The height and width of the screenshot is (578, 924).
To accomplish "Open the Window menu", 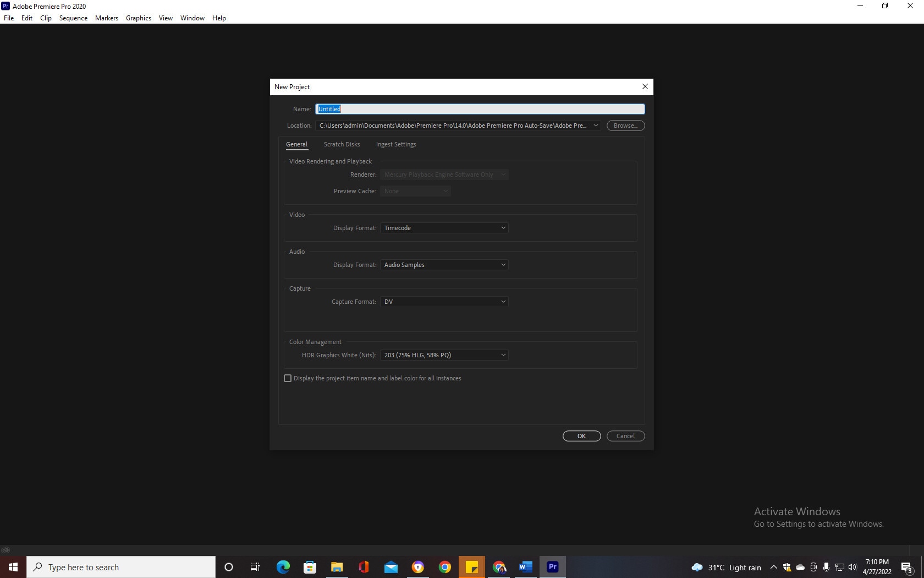I will pos(193,18).
